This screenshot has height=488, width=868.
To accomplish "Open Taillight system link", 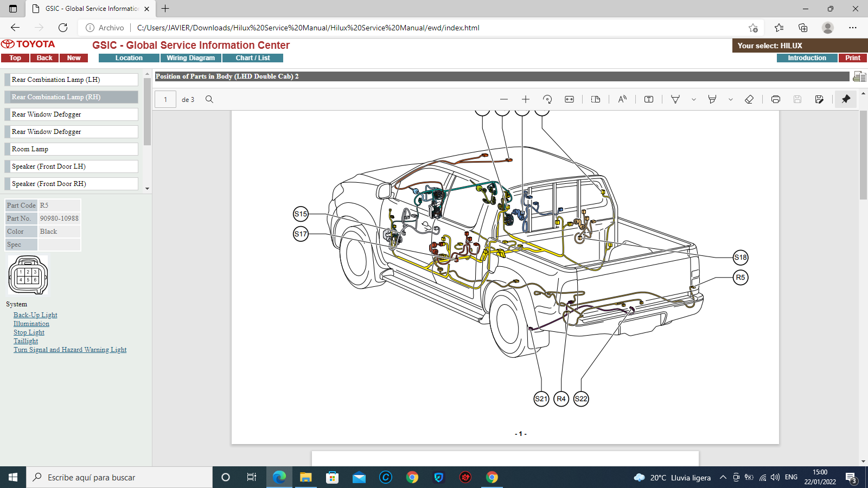I will [x=25, y=341].
